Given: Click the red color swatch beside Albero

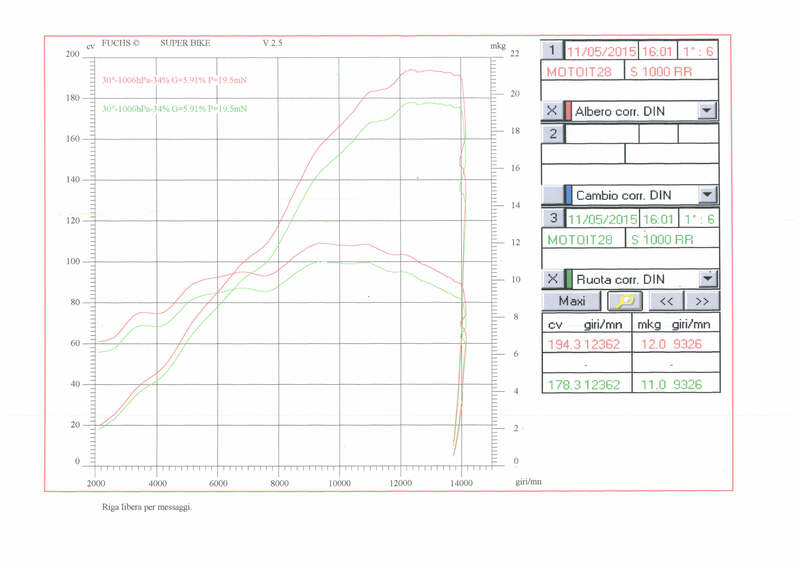Looking at the screenshot, I should click(x=568, y=111).
